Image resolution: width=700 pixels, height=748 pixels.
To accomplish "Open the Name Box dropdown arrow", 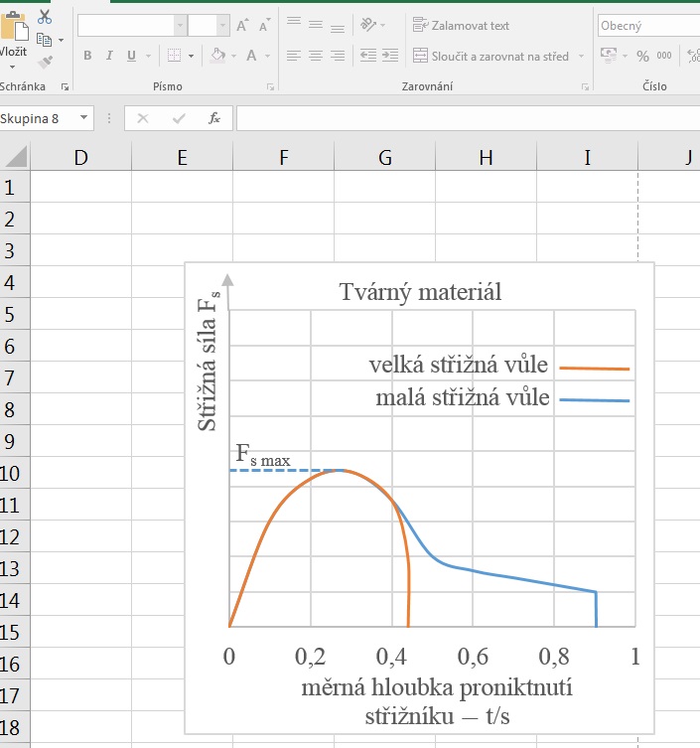I will [83, 118].
